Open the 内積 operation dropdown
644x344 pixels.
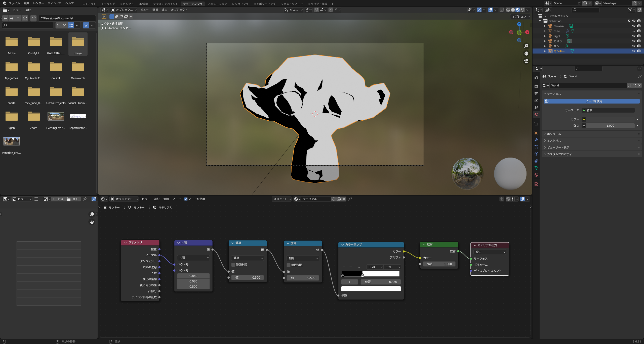click(193, 258)
